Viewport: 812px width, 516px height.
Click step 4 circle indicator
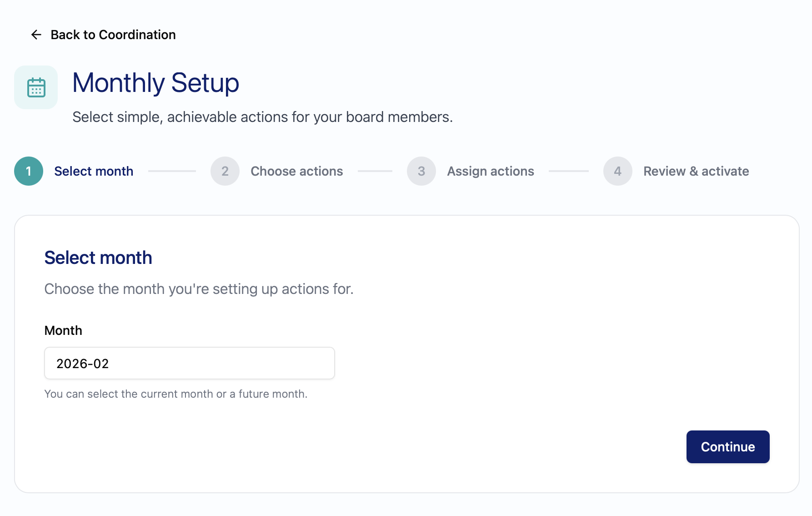tap(617, 171)
